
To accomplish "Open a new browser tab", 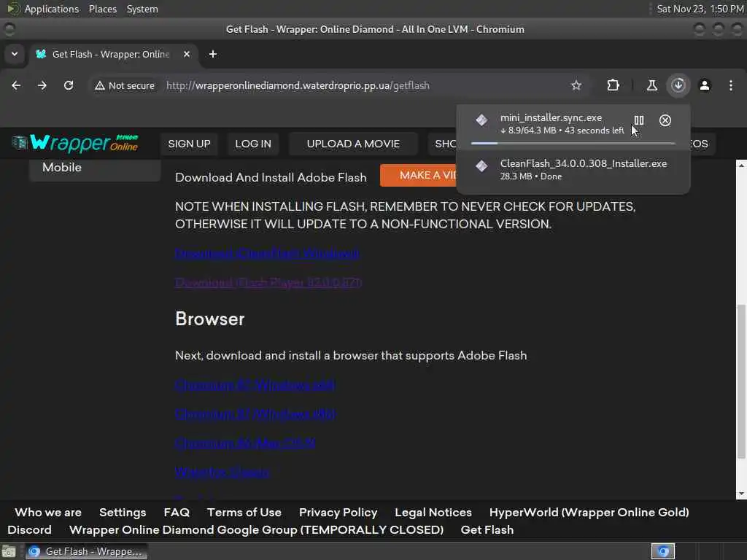I will 213,54.
